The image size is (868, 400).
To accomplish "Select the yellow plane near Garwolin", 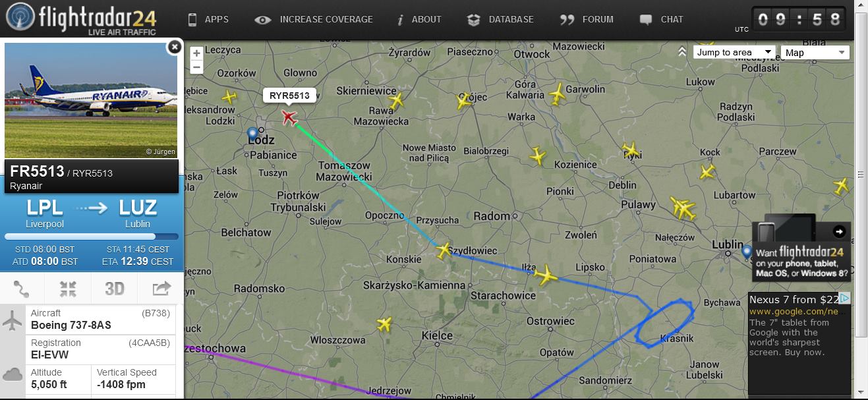I will [558, 93].
